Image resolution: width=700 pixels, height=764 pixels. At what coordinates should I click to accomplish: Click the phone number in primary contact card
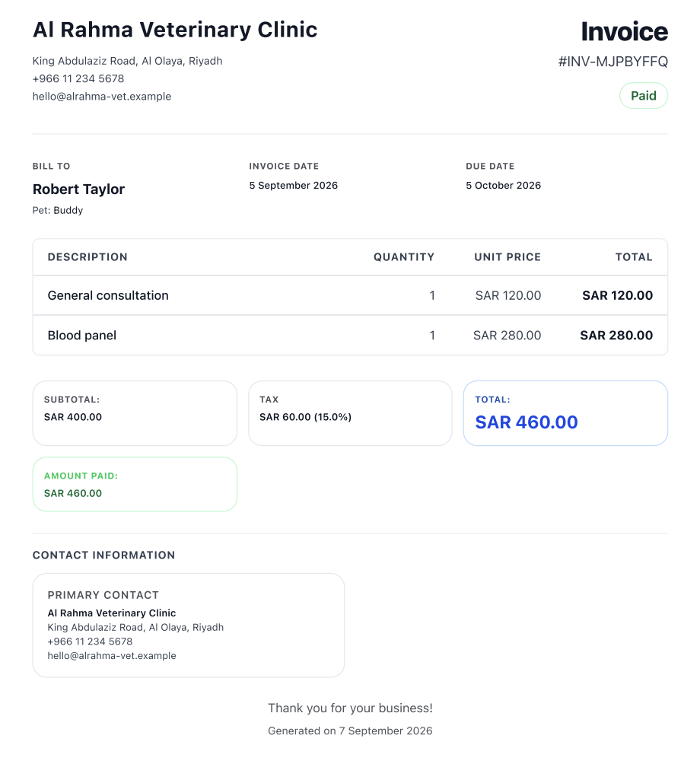click(90, 641)
